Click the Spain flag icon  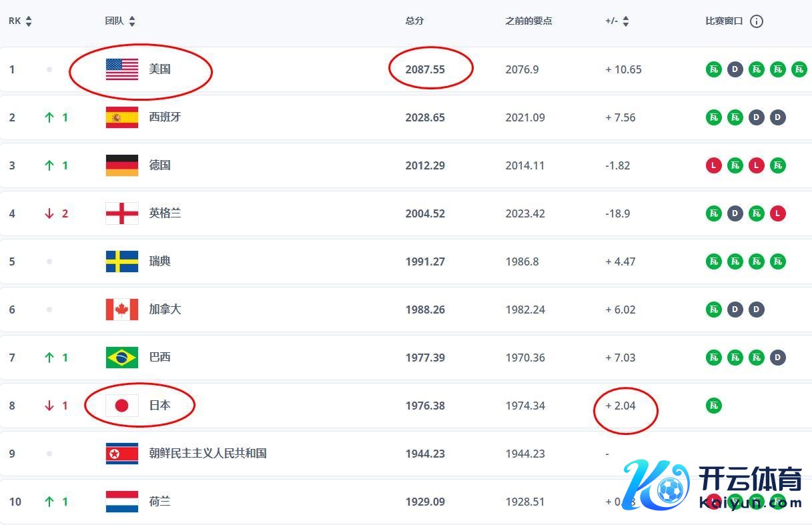click(122, 117)
